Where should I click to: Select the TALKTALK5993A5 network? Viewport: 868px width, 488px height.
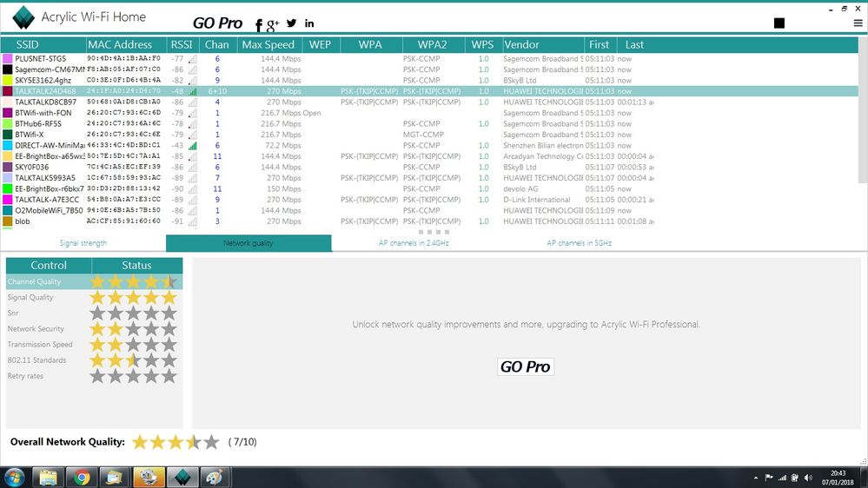click(x=429, y=178)
